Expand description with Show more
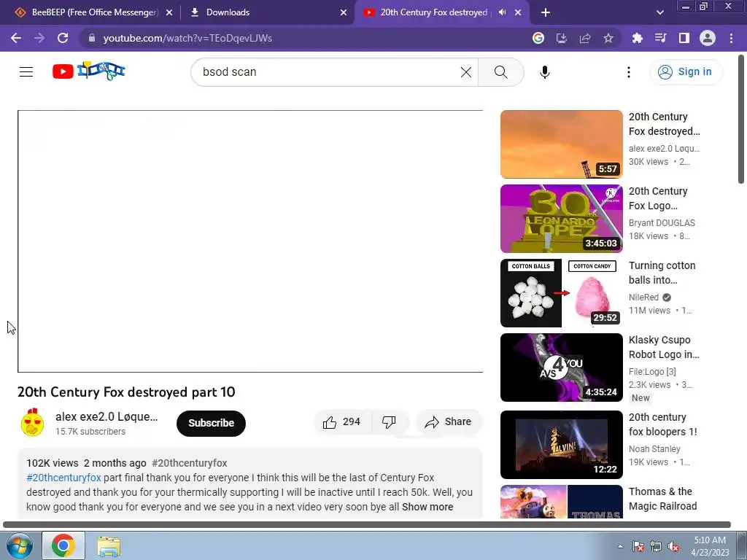The height and width of the screenshot is (560, 747). [427, 507]
